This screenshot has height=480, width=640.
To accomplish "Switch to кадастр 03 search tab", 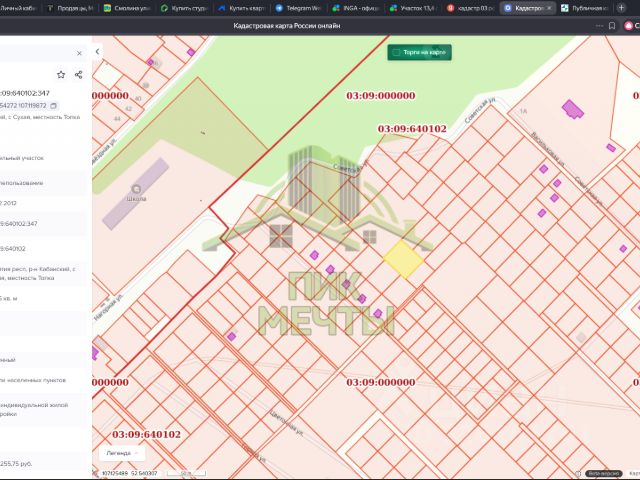I will coord(470,8).
